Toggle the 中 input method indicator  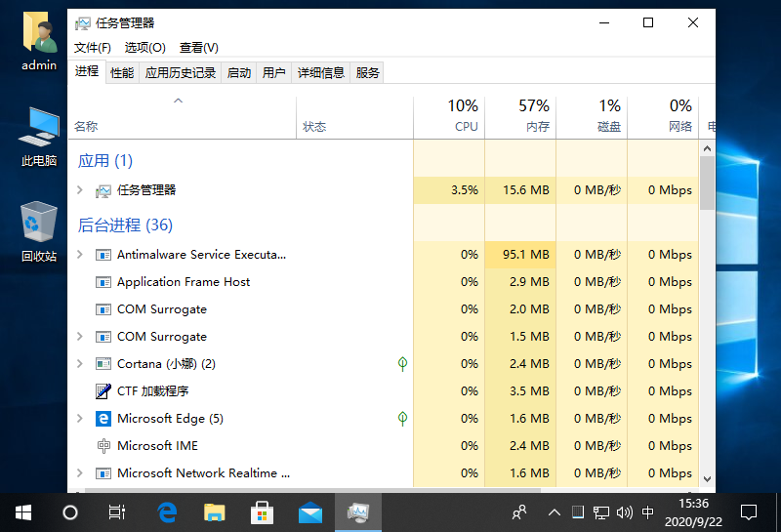649,512
